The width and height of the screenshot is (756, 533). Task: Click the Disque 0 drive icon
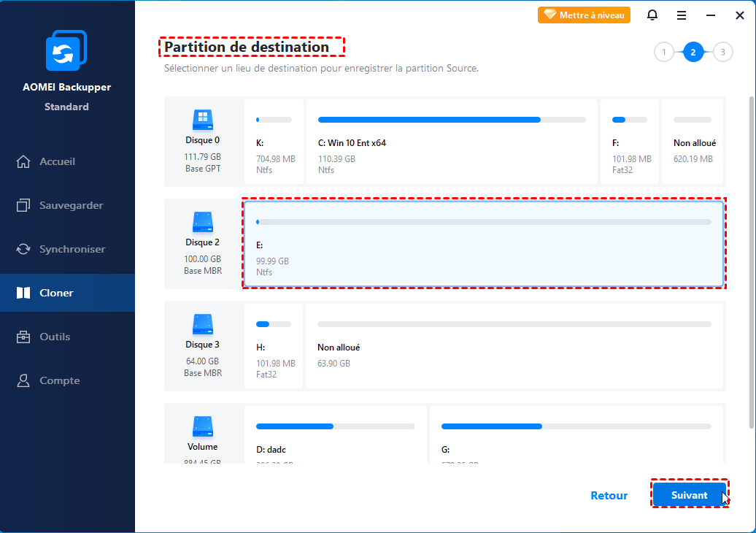[203, 120]
